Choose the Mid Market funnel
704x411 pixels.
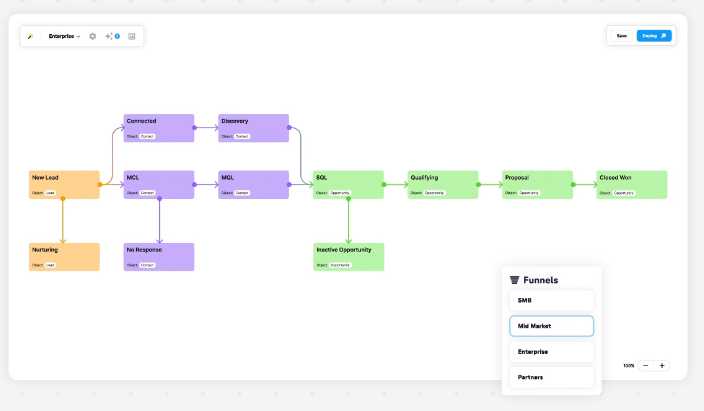[551, 326]
